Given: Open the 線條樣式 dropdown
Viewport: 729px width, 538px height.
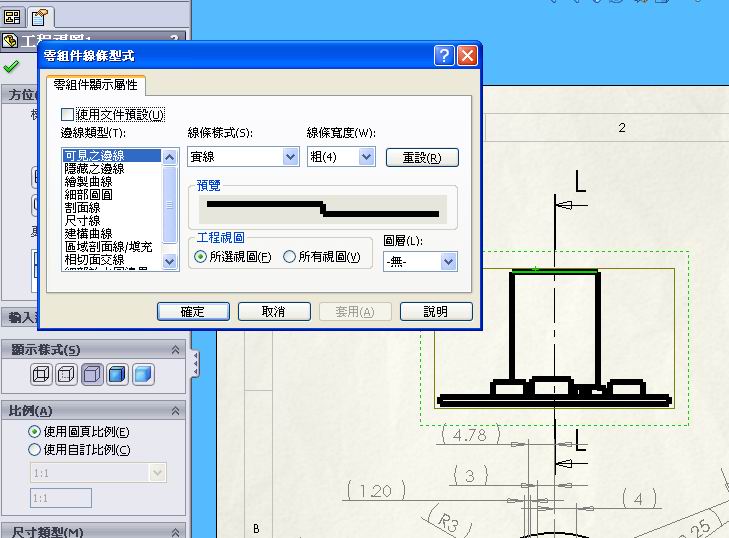Looking at the screenshot, I should (291, 157).
